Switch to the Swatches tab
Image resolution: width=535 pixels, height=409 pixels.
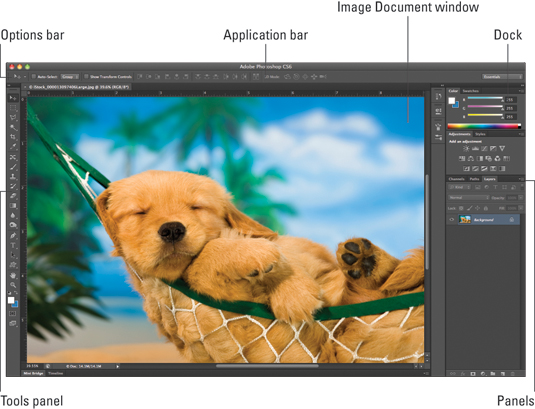coord(471,91)
